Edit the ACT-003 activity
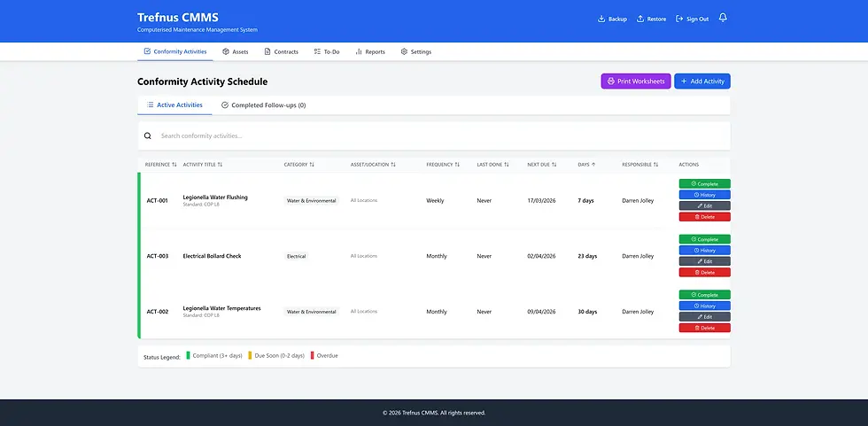The image size is (868, 426). click(705, 261)
